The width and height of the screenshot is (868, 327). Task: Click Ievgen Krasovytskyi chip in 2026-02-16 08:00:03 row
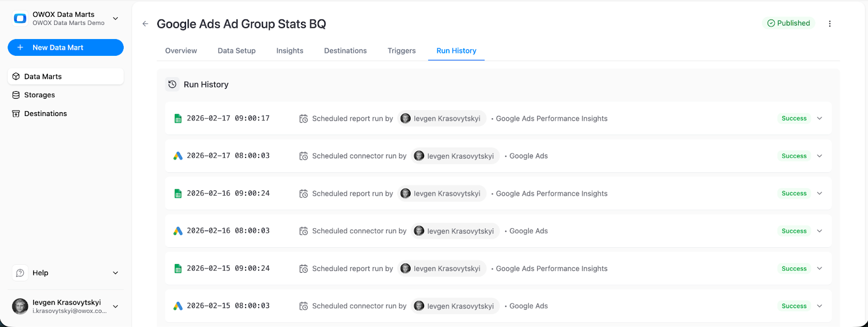click(x=455, y=230)
